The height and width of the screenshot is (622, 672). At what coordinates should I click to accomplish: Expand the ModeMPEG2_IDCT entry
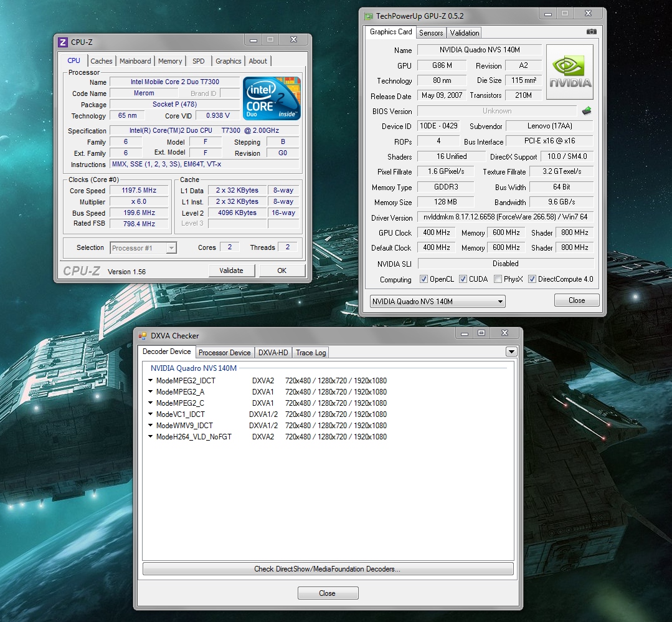click(x=151, y=380)
